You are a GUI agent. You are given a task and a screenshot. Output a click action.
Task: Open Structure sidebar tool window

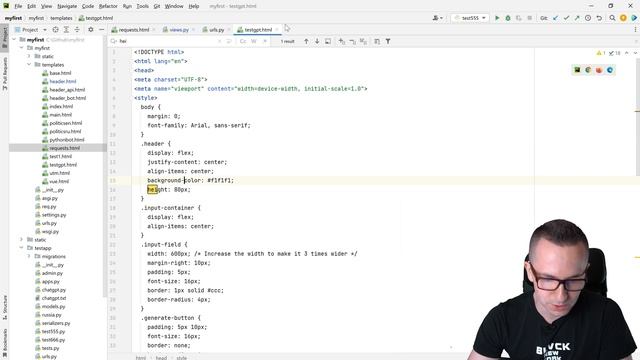click(4, 307)
